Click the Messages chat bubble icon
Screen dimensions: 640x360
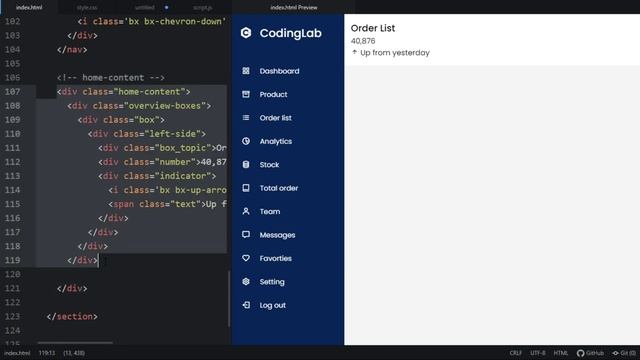click(x=246, y=235)
